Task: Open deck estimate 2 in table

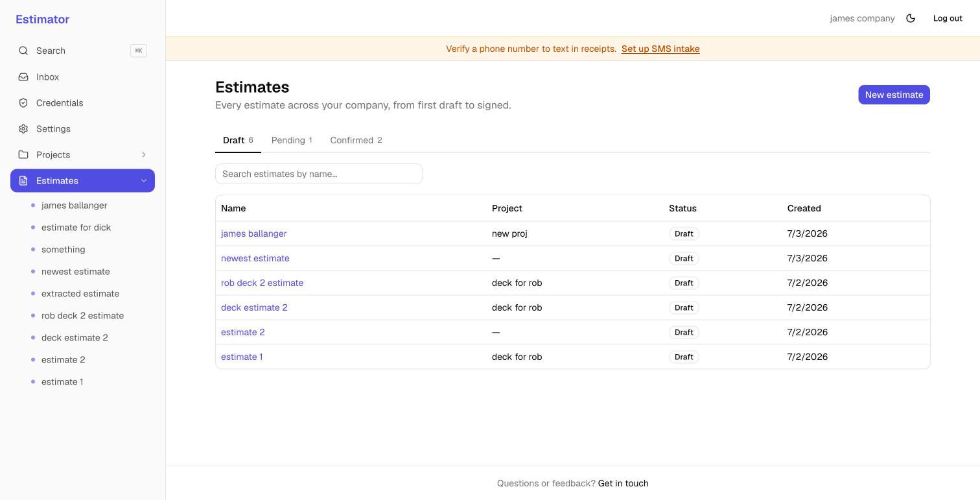Action: tap(254, 307)
